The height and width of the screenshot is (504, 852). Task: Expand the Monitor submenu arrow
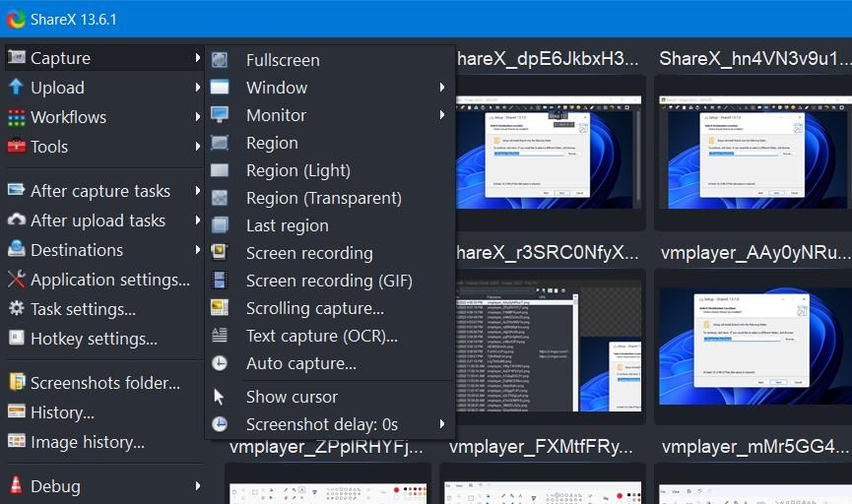442,114
